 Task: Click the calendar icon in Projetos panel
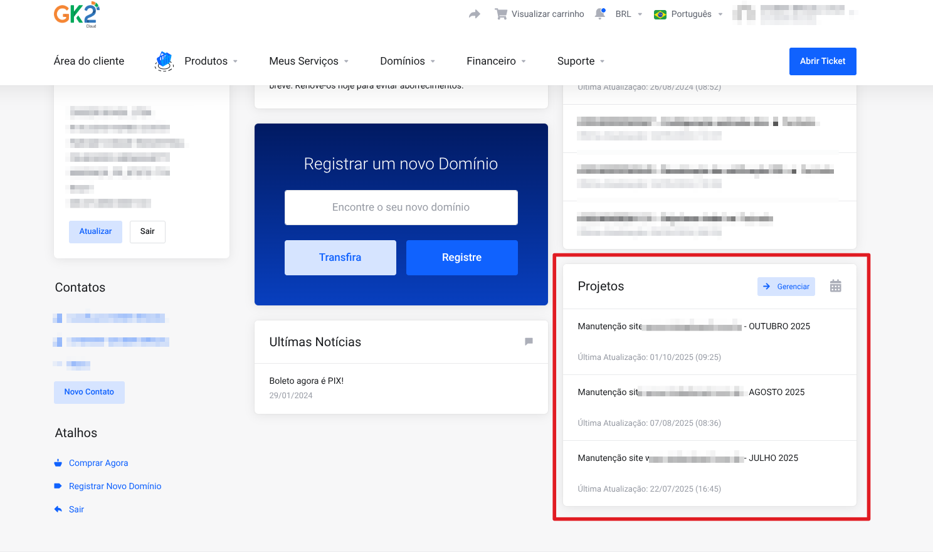coord(835,287)
